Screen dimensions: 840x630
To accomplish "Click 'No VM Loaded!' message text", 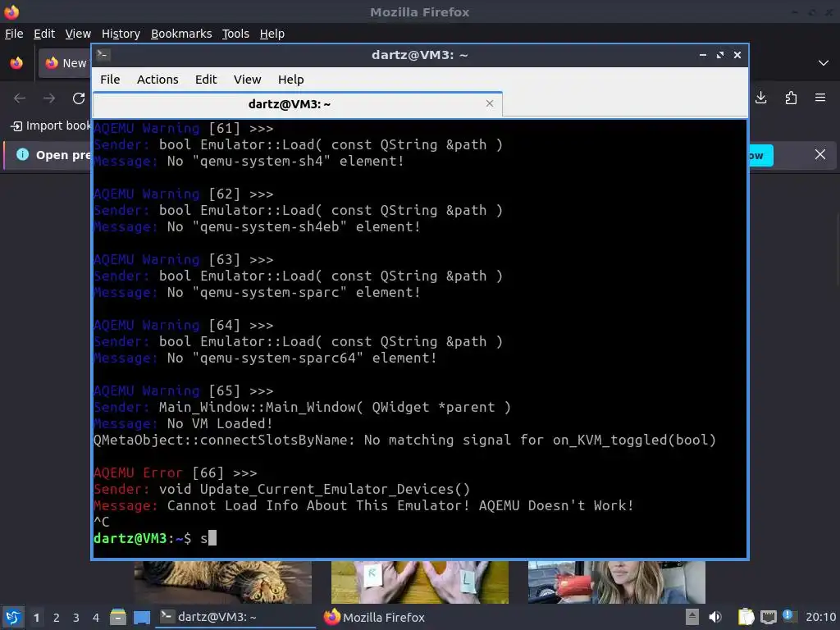I will pyautogui.click(x=220, y=424).
